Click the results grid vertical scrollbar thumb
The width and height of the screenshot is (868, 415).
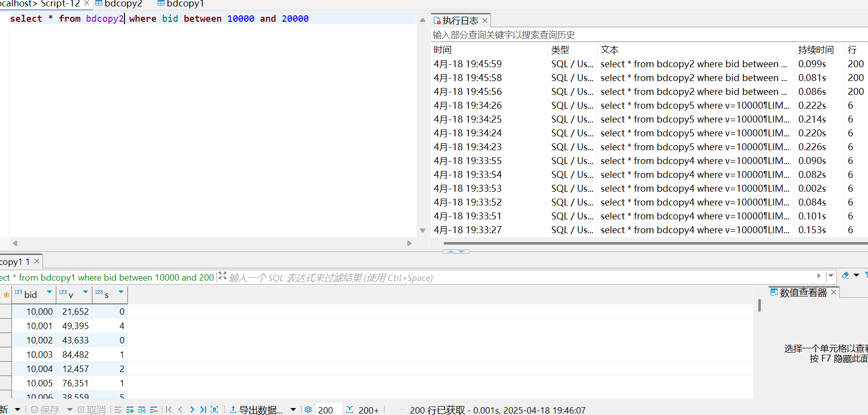tap(759, 305)
